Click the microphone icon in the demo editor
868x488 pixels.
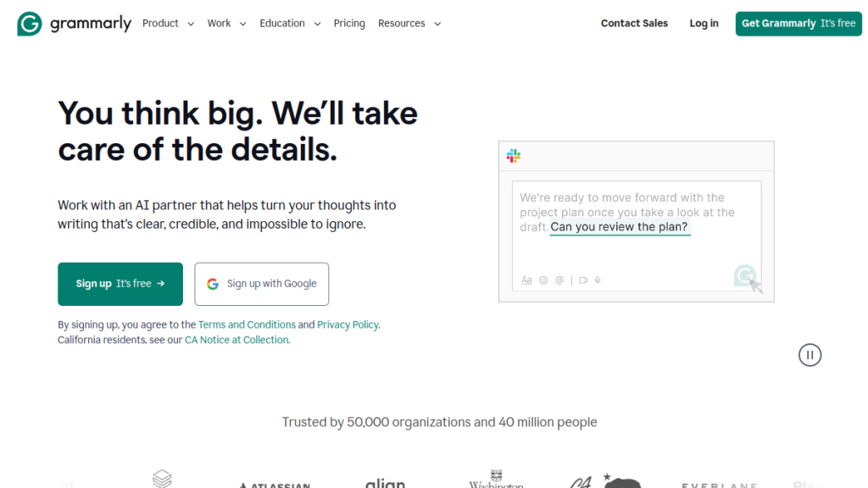tap(598, 280)
